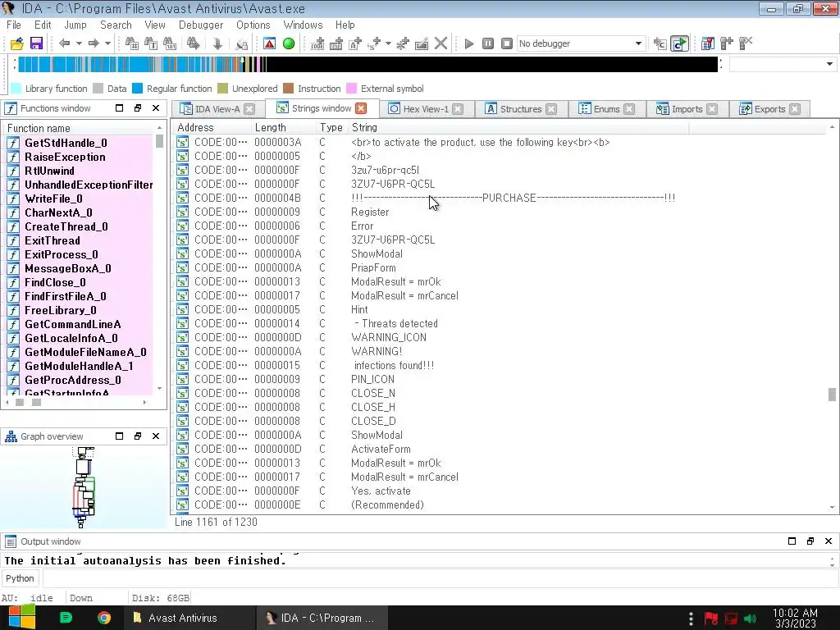Screen dimensions: 840x630
Task: Click the Python language button
Action: 20,578
